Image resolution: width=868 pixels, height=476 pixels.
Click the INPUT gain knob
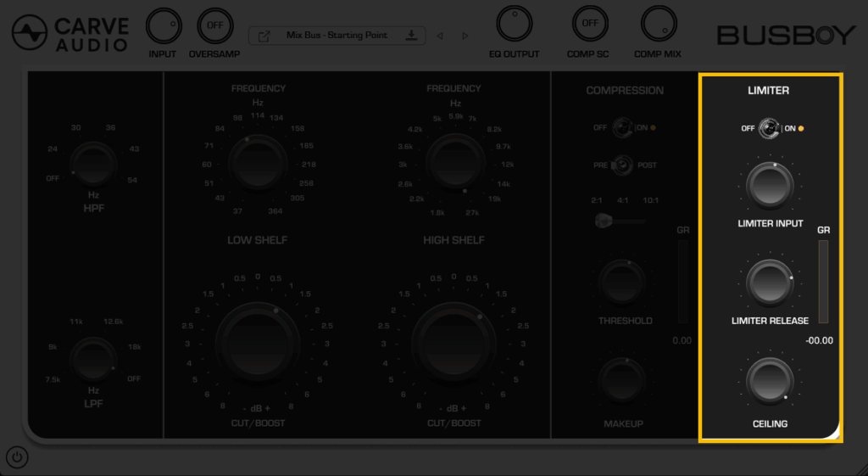pyautogui.click(x=164, y=25)
